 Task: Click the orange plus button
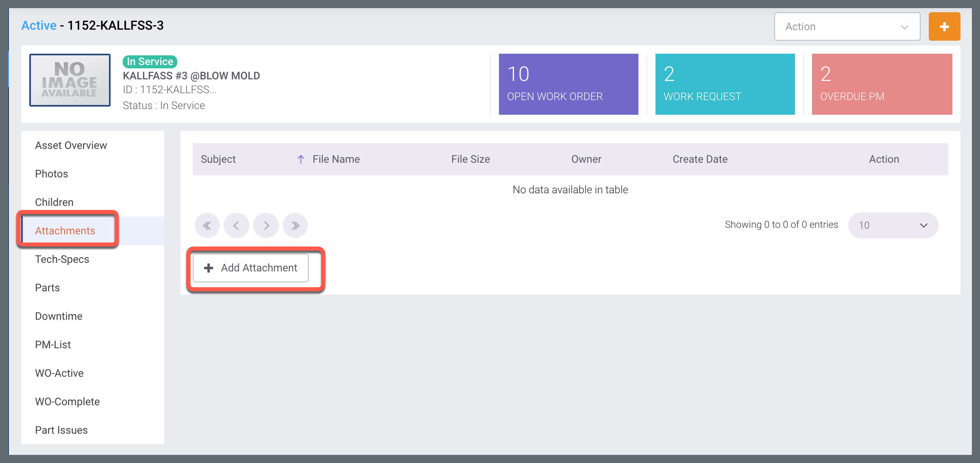(x=944, y=27)
